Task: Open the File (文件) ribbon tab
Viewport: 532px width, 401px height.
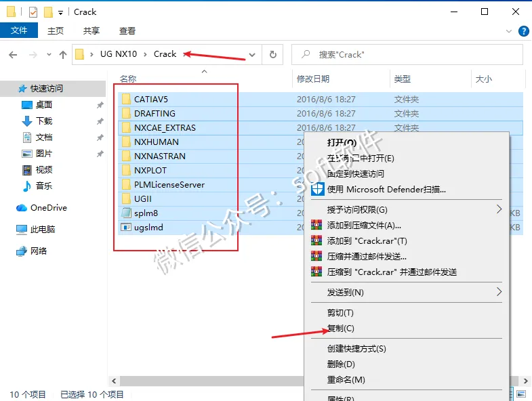Action: pos(19,30)
